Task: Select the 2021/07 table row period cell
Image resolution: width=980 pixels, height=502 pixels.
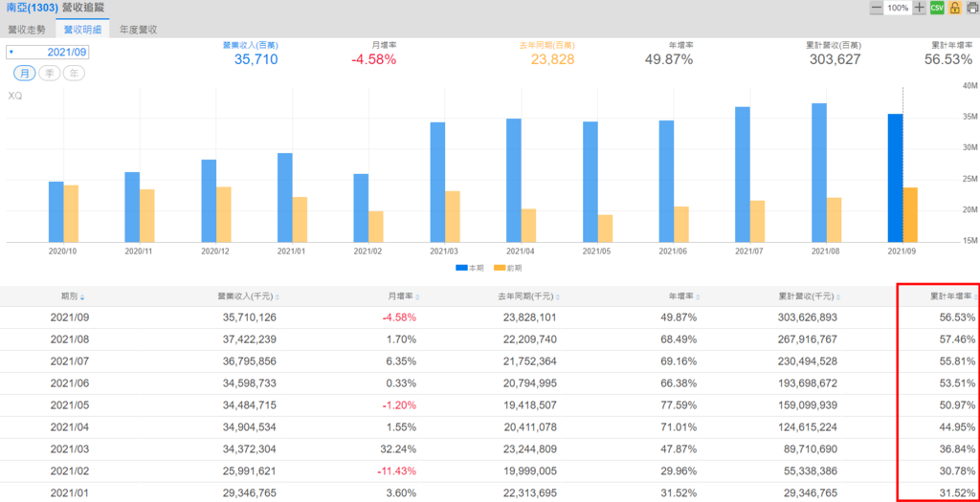Action: [x=68, y=361]
